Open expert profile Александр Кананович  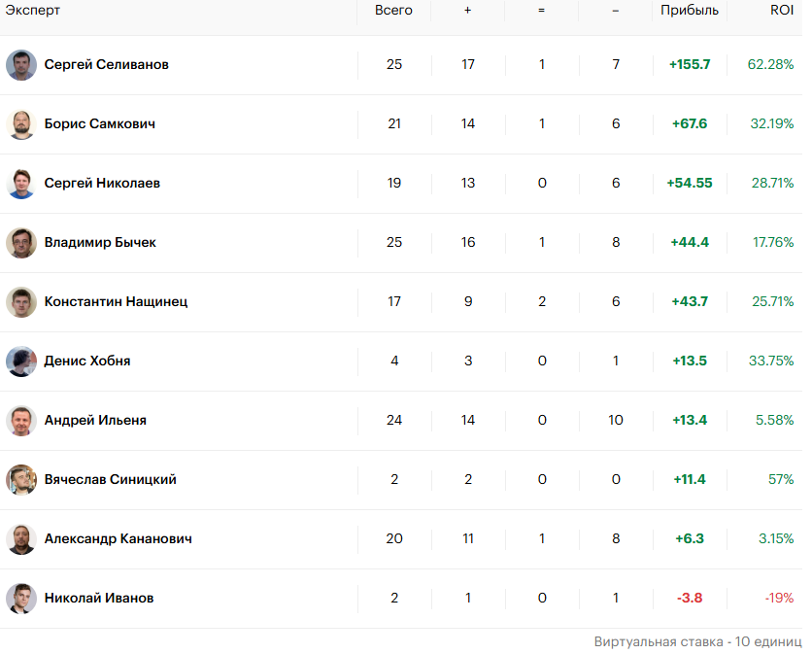[x=118, y=538]
